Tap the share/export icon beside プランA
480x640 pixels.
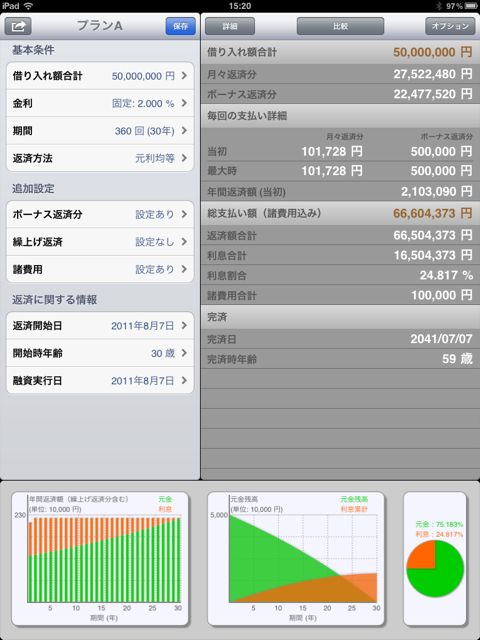click(18, 27)
